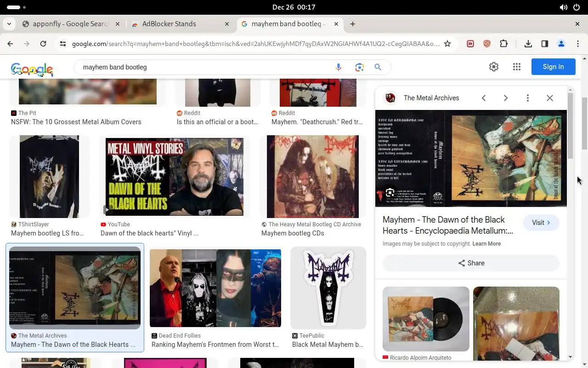Switch to apponfly Google Search tab
Image resolution: width=588 pixels, height=368 pixels.
pyautogui.click(x=71, y=24)
